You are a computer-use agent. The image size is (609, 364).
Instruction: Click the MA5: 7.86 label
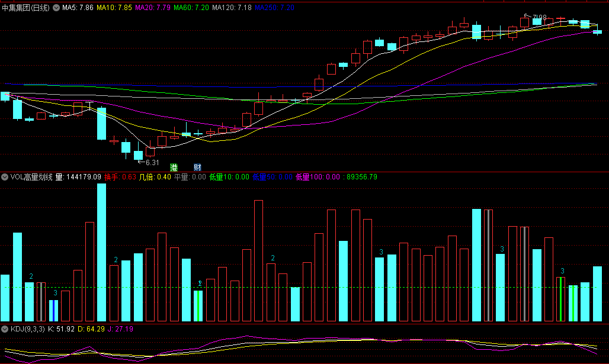tap(78, 8)
